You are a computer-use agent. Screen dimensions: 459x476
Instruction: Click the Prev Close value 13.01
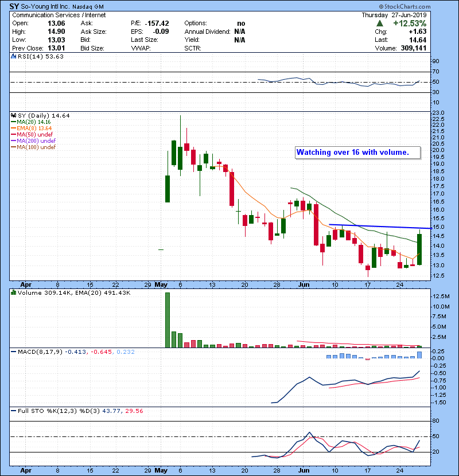(x=56, y=48)
